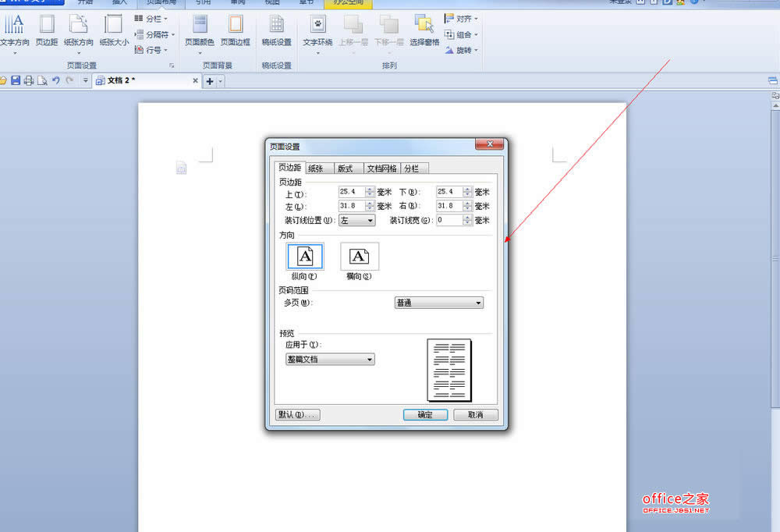This screenshot has height=532, width=780.
Task: Select 横向 landscape orientation
Action: pos(359,257)
